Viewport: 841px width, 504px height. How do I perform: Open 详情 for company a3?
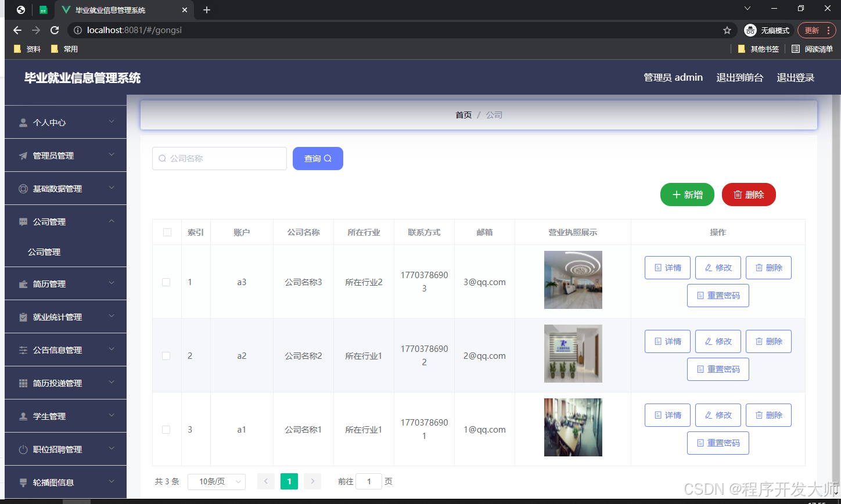(x=667, y=268)
